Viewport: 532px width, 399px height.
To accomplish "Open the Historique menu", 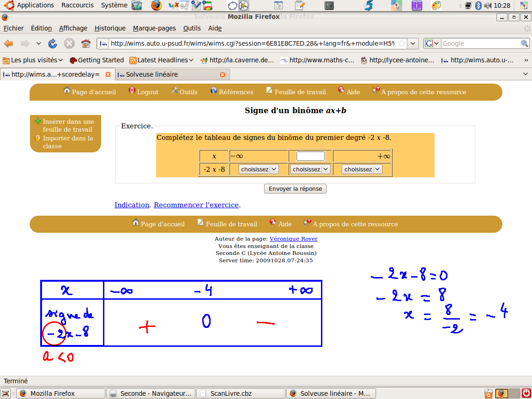I will pyautogui.click(x=110, y=28).
